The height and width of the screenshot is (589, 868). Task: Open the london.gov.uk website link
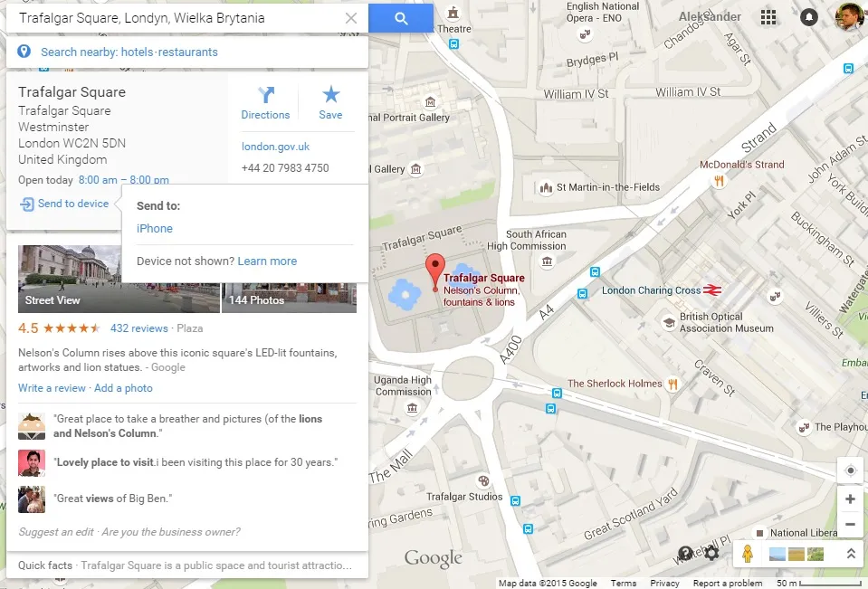(x=275, y=147)
